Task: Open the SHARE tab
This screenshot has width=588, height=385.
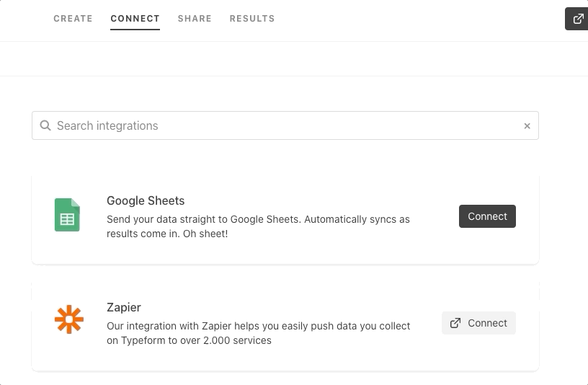Action: pyautogui.click(x=195, y=19)
